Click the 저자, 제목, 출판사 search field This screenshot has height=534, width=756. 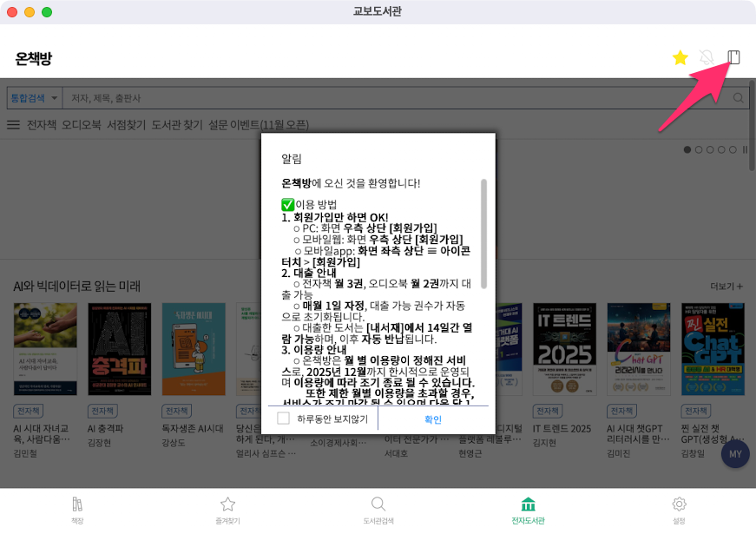(395, 98)
